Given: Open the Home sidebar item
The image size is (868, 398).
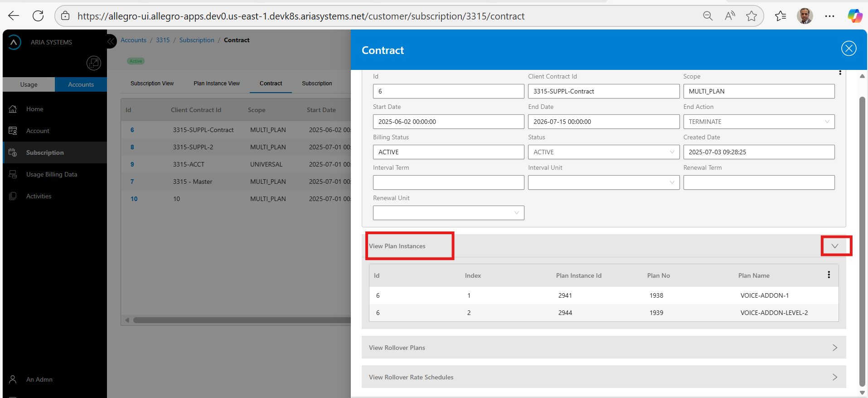Looking at the screenshot, I should tap(34, 109).
